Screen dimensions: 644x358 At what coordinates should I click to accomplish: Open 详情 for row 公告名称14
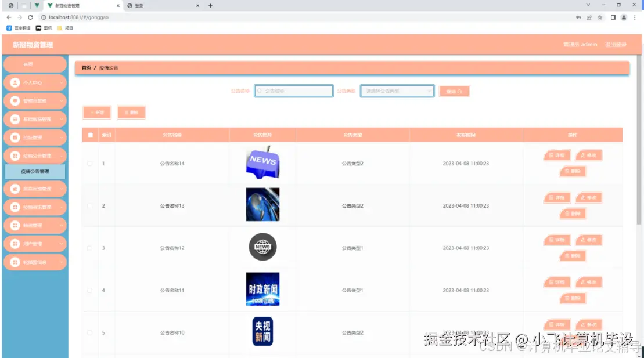[557, 155]
